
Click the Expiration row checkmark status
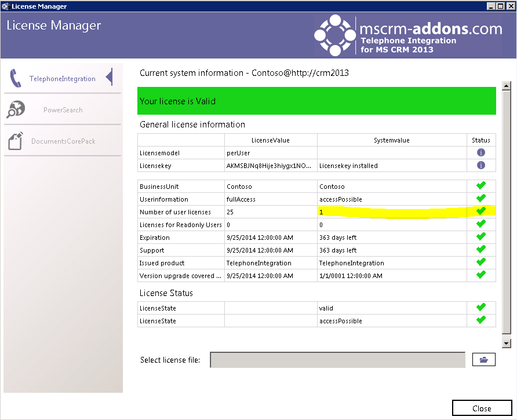point(481,237)
